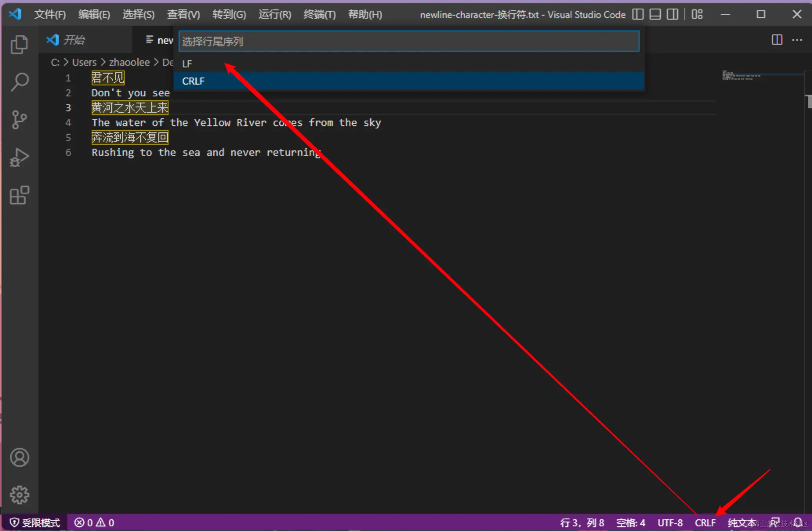Open the Manage gear icon

click(19, 495)
